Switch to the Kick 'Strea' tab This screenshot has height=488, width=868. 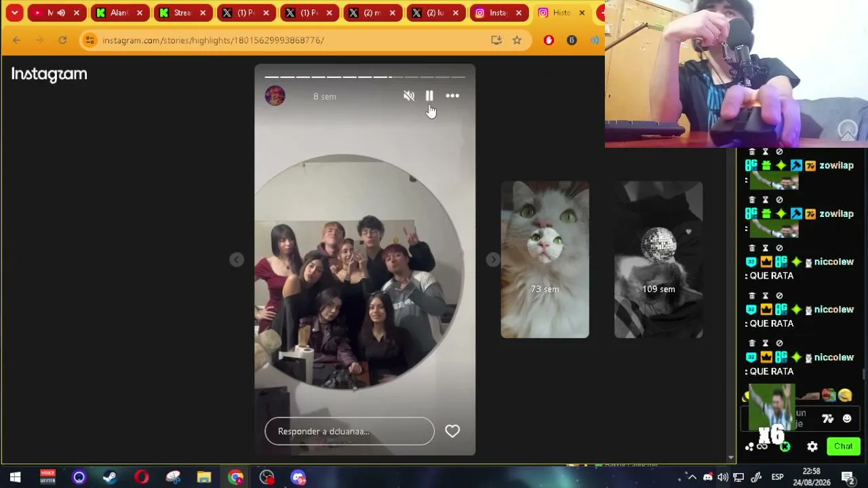[182, 12]
